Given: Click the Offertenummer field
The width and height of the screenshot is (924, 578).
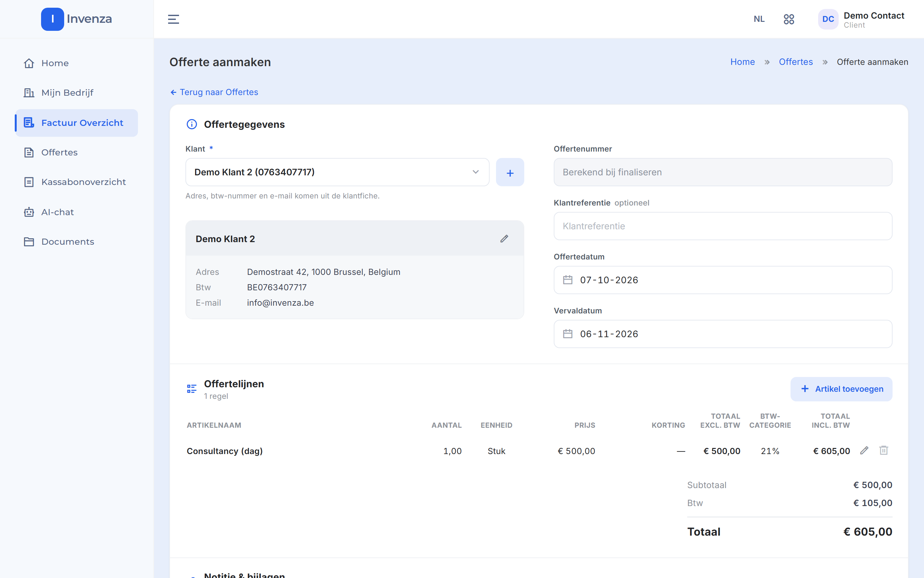Looking at the screenshot, I should tap(723, 172).
